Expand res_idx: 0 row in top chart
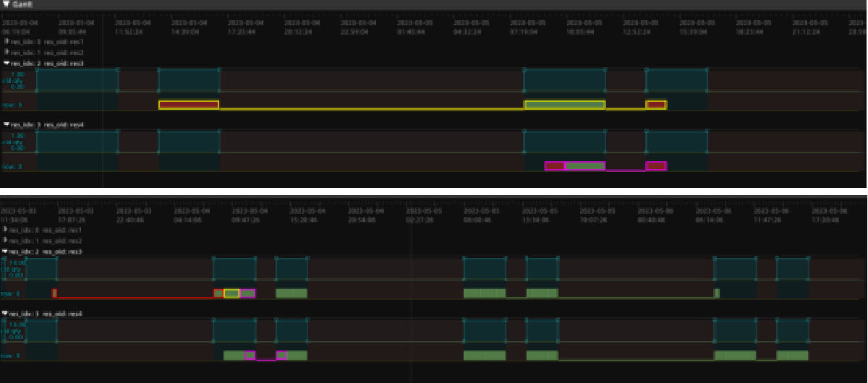 click(7, 42)
